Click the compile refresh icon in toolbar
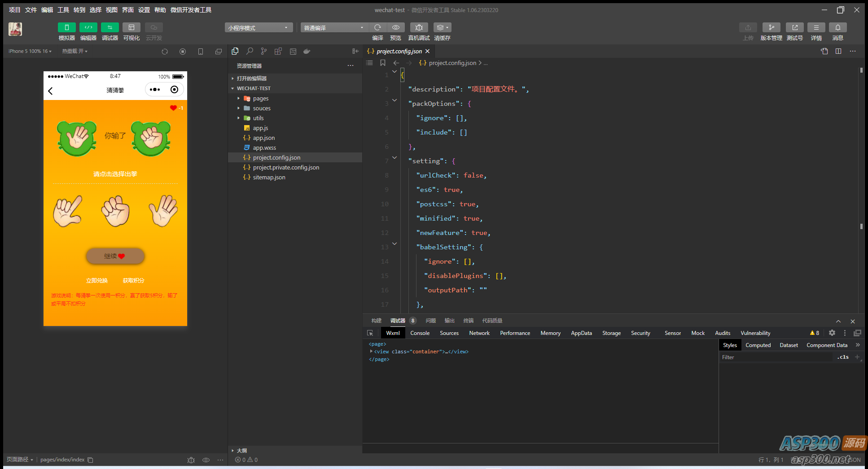This screenshot has height=469, width=868. pyautogui.click(x=377, y=28)
